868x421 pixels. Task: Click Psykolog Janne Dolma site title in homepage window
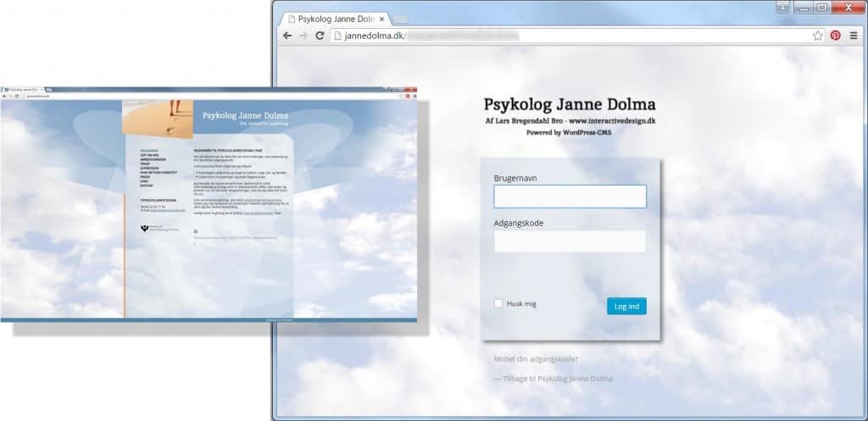[x=245, y=115]
